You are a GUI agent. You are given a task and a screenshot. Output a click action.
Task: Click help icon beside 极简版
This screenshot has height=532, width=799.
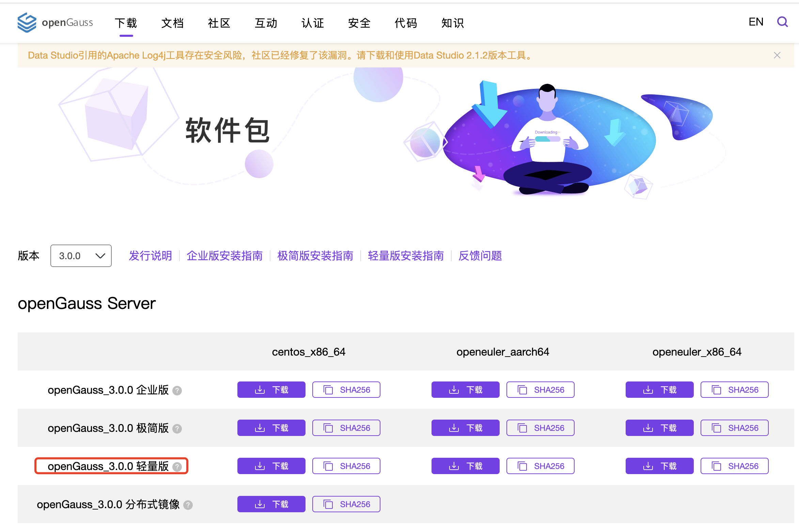(177, 428)
